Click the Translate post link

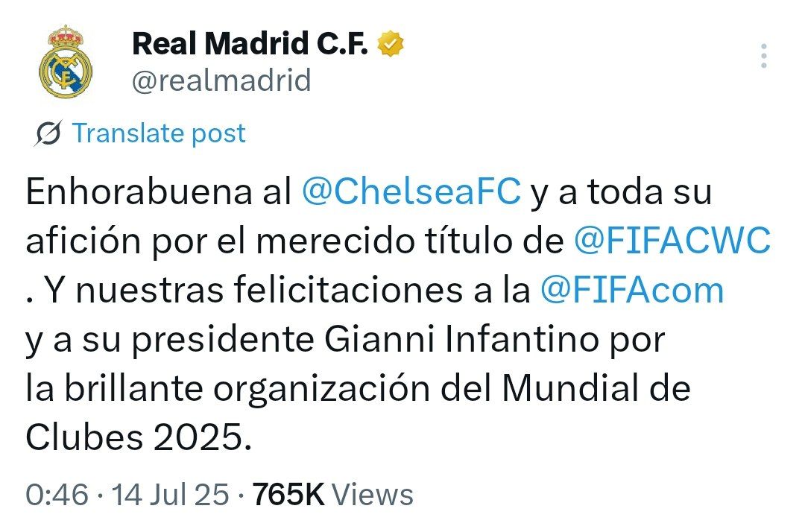coord(159,134)
